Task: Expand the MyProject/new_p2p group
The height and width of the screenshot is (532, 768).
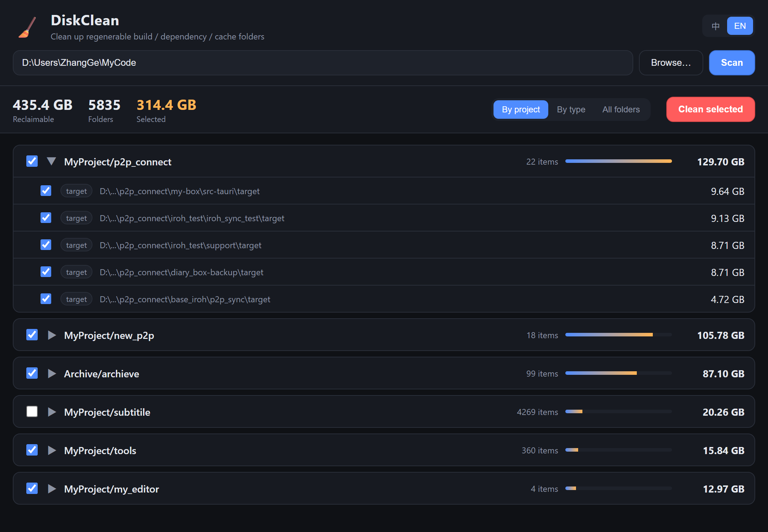Action: tap(52, 335)
